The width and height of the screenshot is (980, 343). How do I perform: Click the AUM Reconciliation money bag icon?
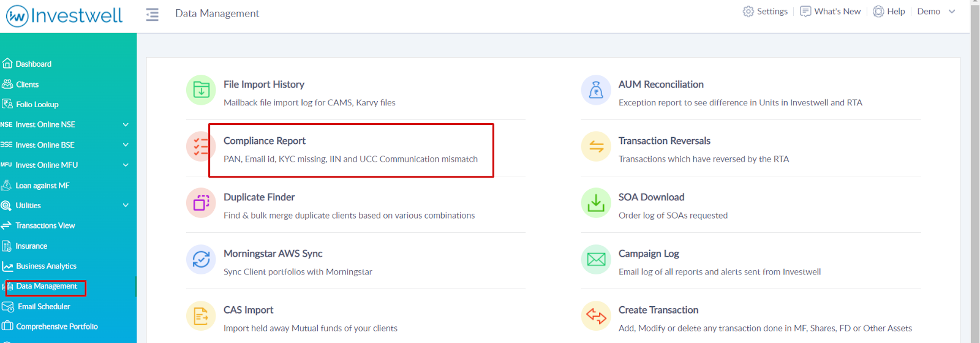point(596,90)
